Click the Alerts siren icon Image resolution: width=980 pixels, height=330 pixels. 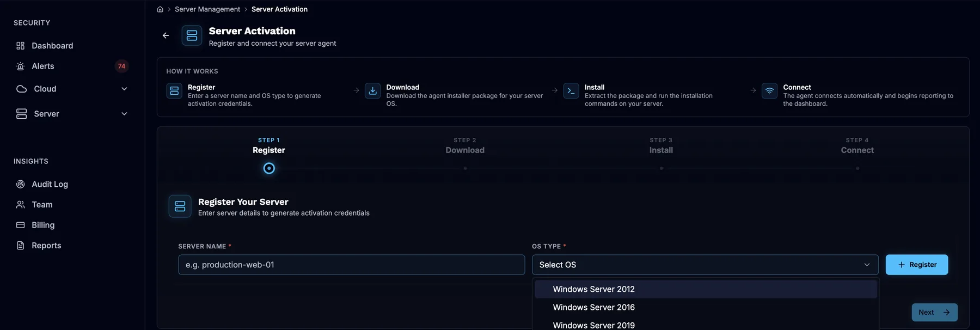pyautogui.click(x=21, y=66)
